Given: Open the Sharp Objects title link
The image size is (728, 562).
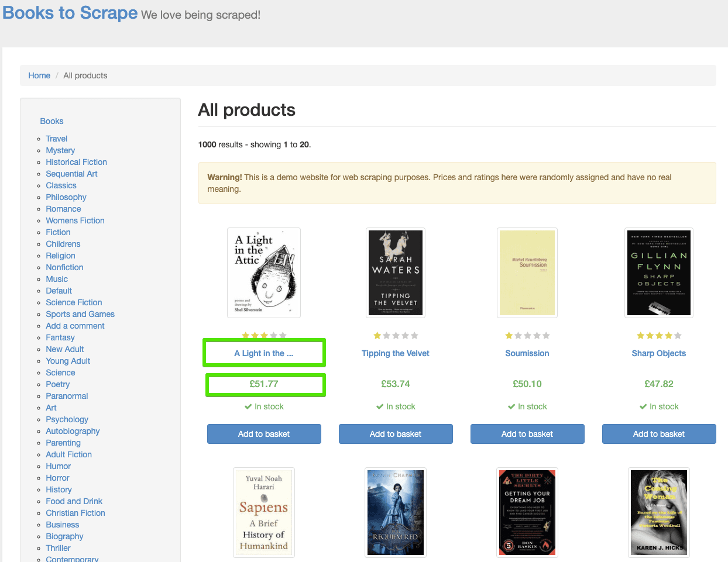Looking at the screenshot, I should (658, 353).
